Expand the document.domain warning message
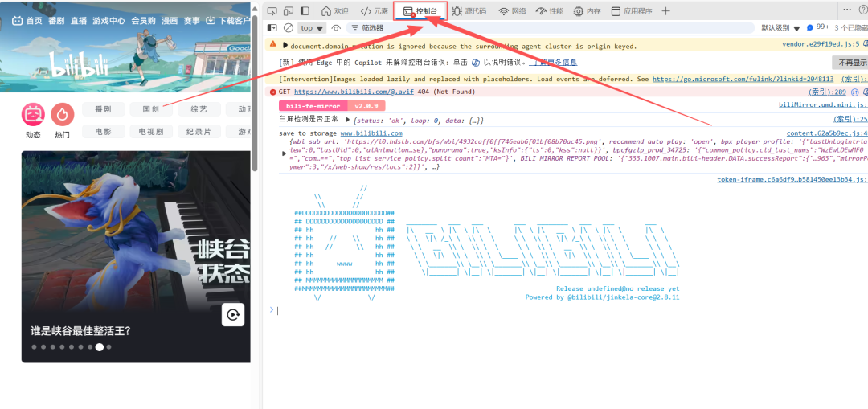This screenshot has width=868, height=409. 285,46
